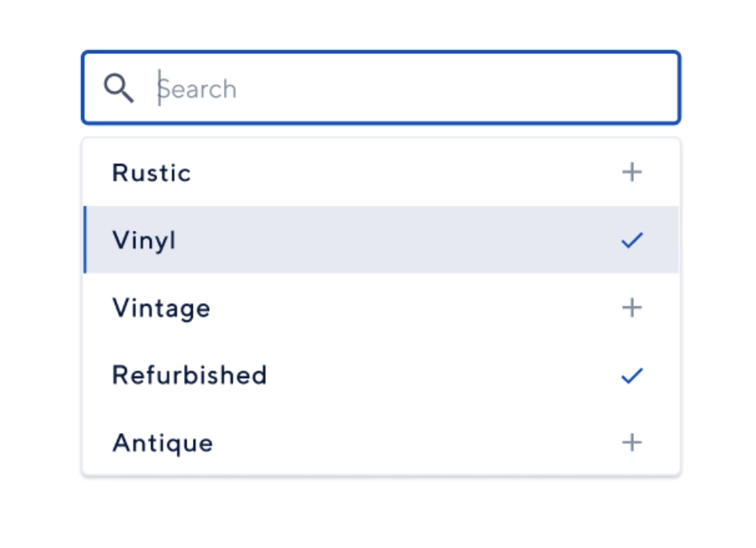Click the empty middle of the Antique row

(401, 443)
